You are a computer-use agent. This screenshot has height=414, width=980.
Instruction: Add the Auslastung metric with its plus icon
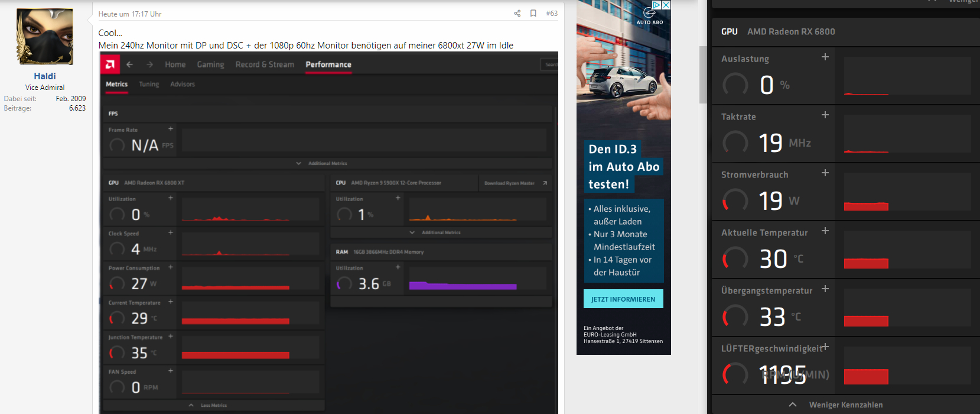[825, 57]
